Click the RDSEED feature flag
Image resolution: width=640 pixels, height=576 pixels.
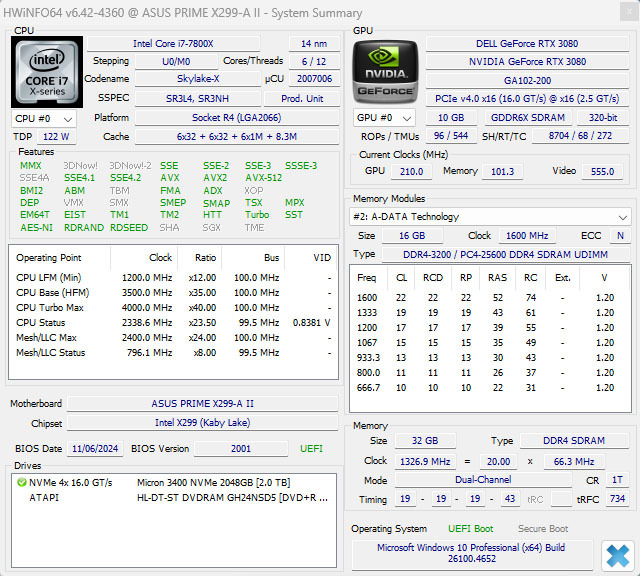click(129, 228)
